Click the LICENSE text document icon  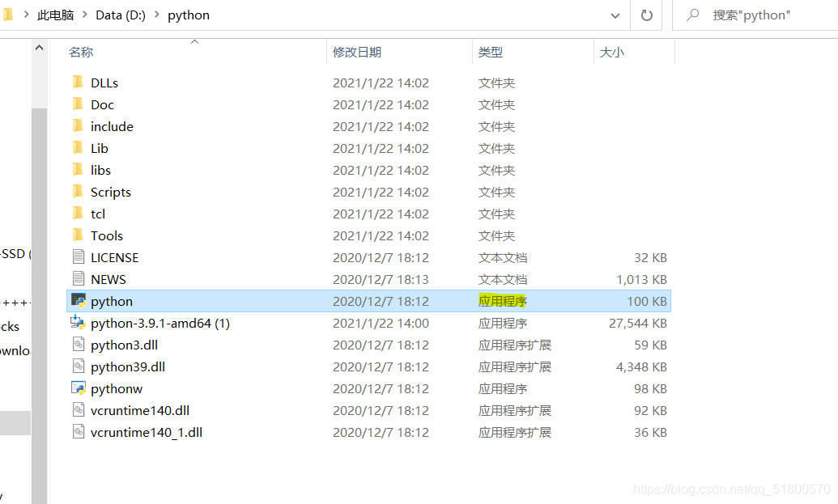coord(79,257)
